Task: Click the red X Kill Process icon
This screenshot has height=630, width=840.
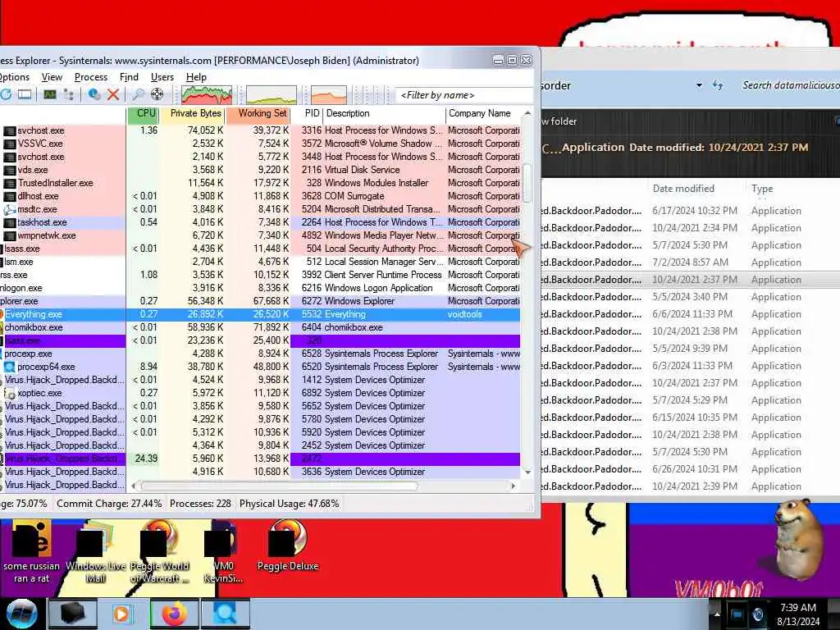Action: coord(113,95)
